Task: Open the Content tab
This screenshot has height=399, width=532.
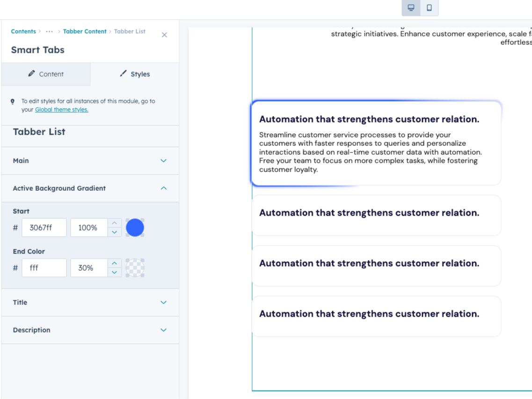Action: coord(46,74)
